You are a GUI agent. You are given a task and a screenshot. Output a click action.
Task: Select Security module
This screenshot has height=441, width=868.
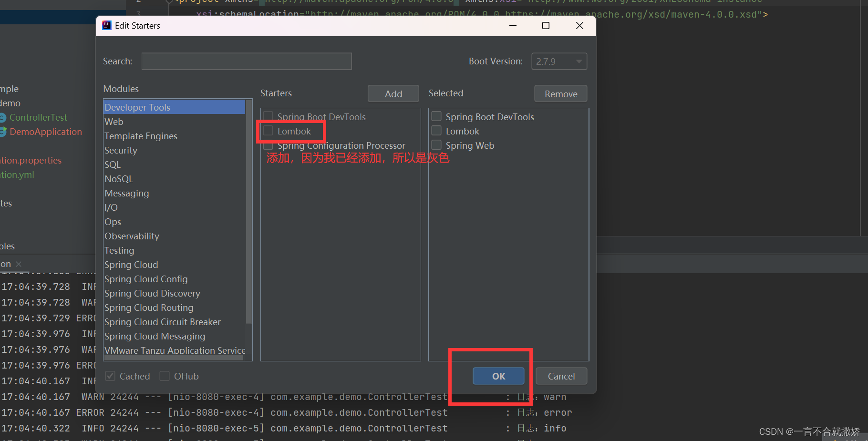(x=175, y=150)
